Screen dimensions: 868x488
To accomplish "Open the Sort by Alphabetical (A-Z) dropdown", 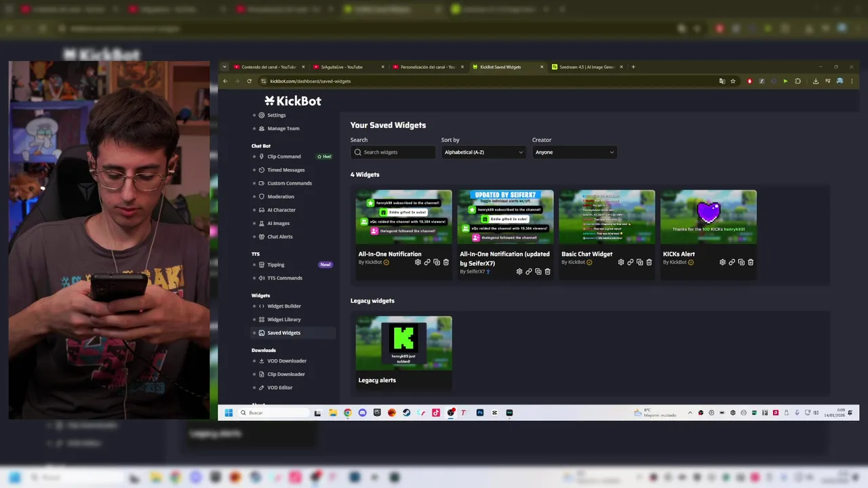I will tap(484, 152).
